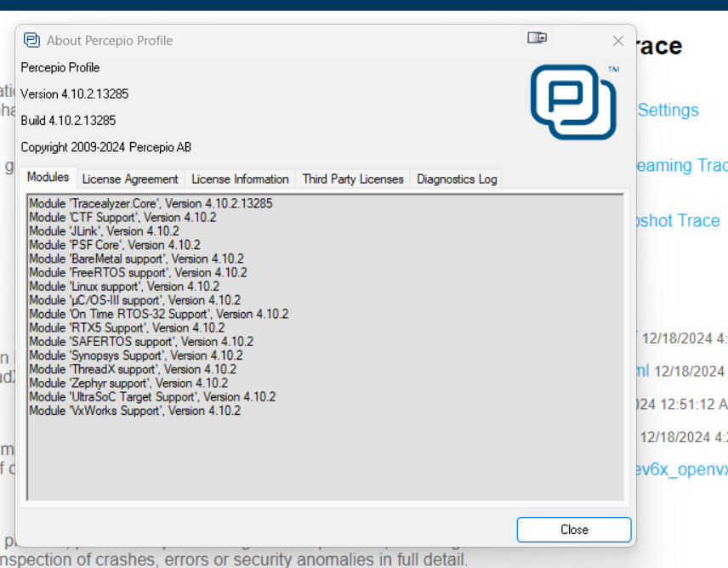Select the Module 'FreeRTOS support' line

[138, 273]
